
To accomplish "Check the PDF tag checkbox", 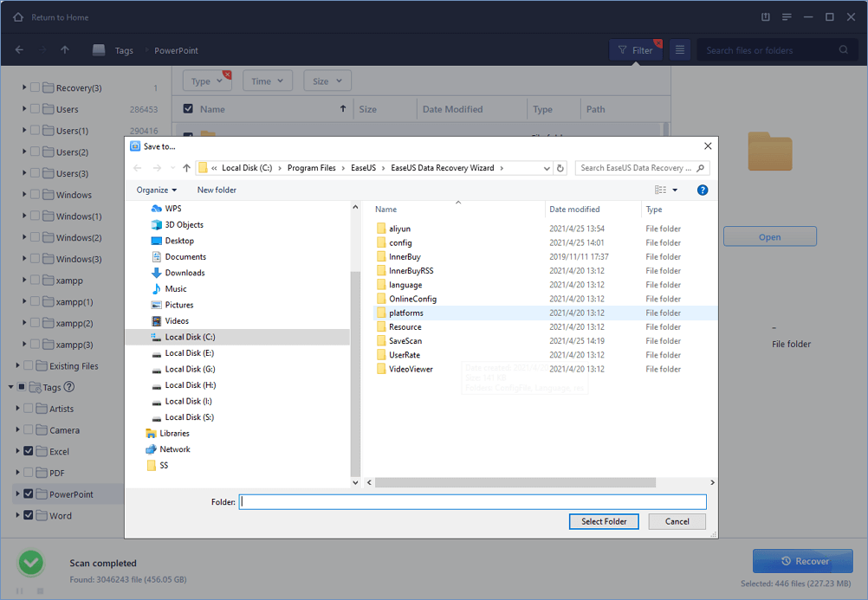I will click(29, 473).
